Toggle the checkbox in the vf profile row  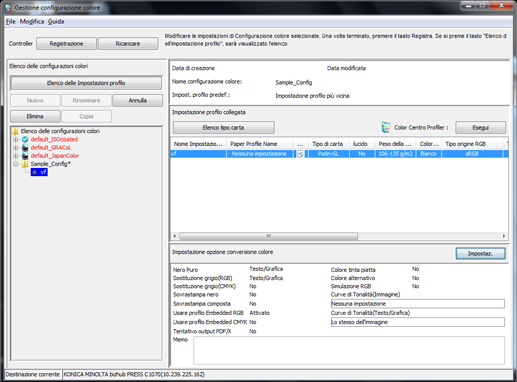tap(300, 154)
